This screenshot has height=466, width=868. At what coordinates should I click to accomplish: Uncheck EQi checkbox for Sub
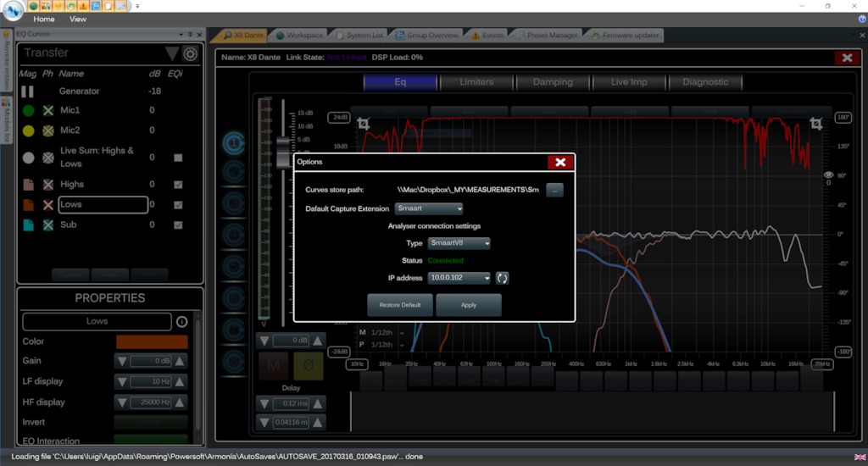tap(178, 225)
